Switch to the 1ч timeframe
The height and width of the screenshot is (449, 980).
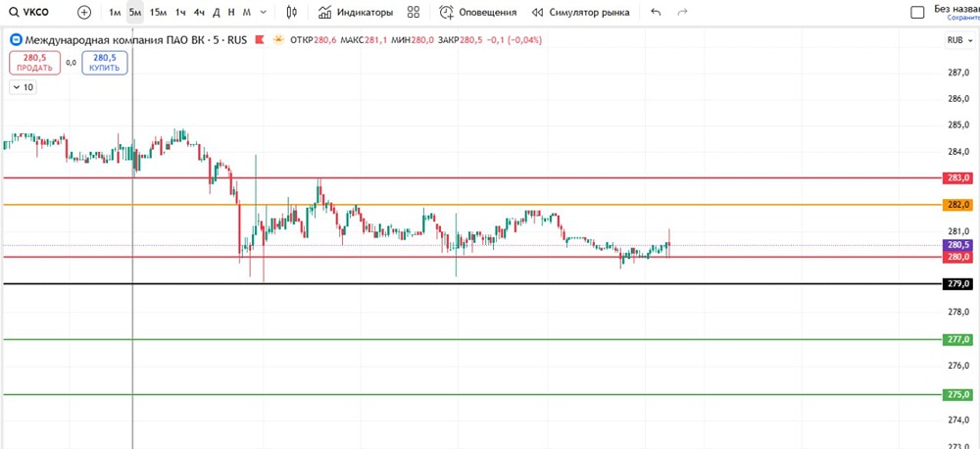(180, 12)
